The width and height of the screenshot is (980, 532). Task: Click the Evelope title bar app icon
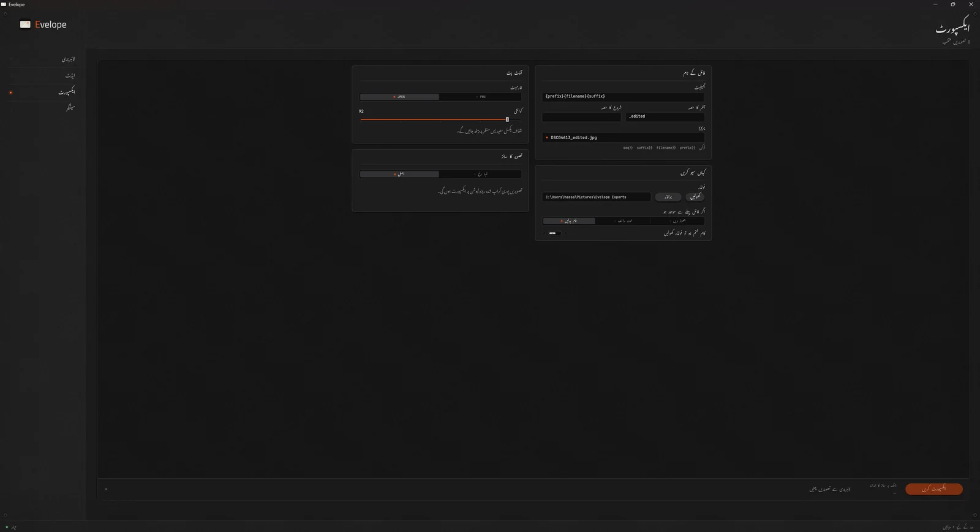4,4
